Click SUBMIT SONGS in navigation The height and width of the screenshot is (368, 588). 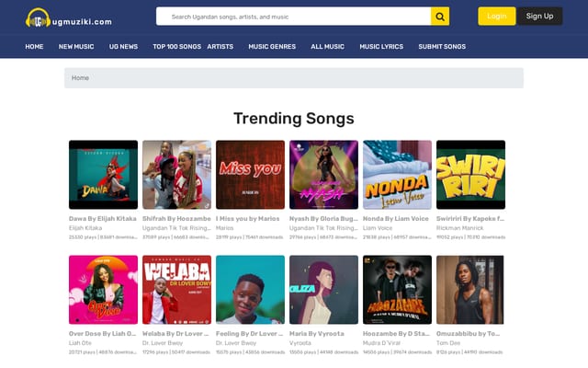pyautogui.click(x=442, y=47)
